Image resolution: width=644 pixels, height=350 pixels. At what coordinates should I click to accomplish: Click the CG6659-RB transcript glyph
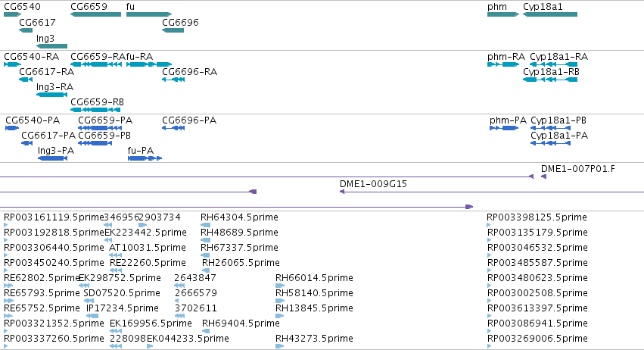[95, 110]
